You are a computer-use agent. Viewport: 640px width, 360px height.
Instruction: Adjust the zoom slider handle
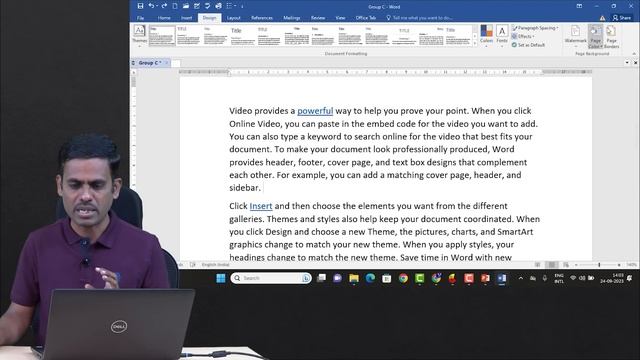coord(599,265)
